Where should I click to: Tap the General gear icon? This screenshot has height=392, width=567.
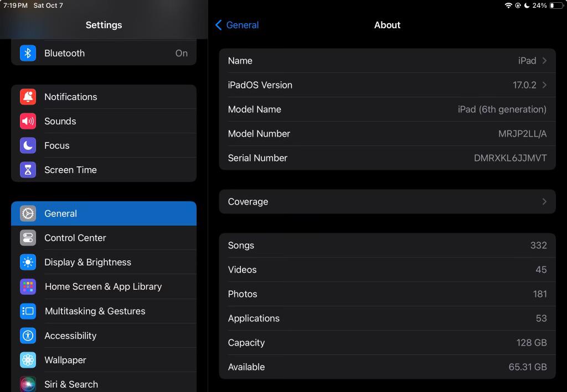pos(28,213)
